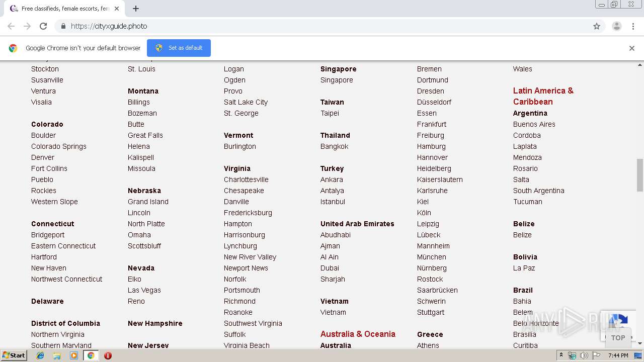Open the Colorado Springs link
The image size is (644, 362).
coord(59,146)
